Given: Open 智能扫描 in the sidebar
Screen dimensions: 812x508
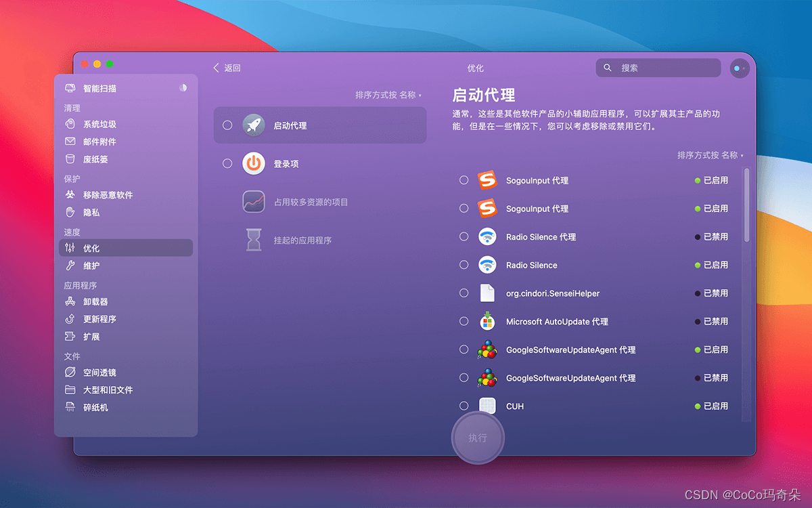Looking at the screenshot, I should pyautogui.click(x=125, y=88).
